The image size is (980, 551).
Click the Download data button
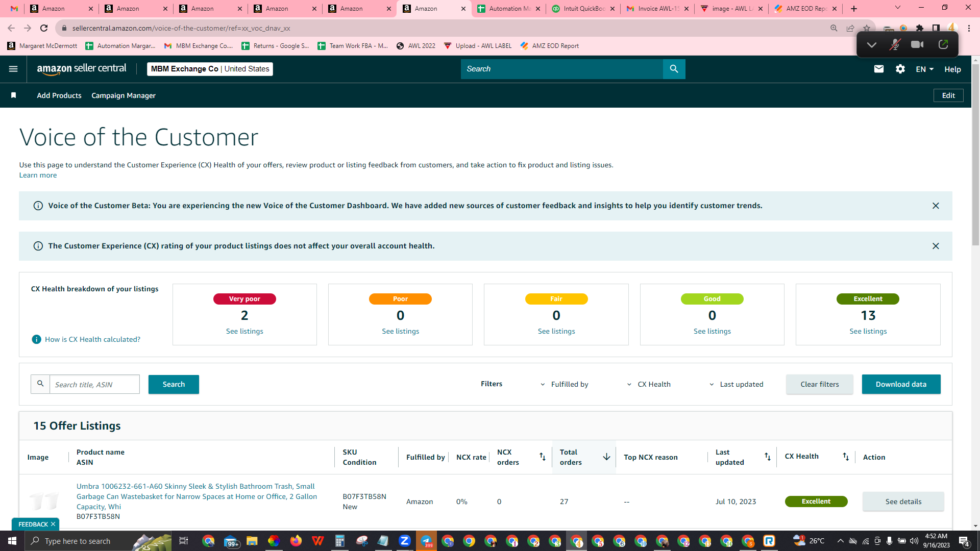tap(901, 384)
